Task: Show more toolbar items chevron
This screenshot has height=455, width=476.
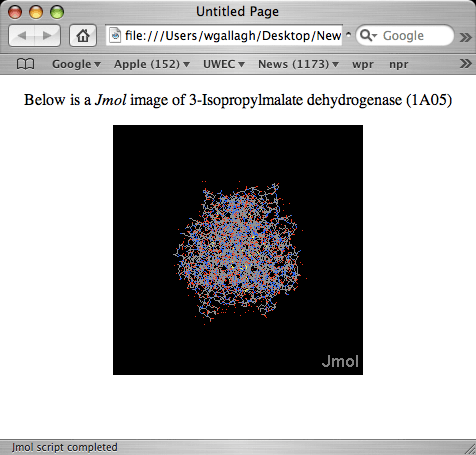Action: (x=465, y=36)
